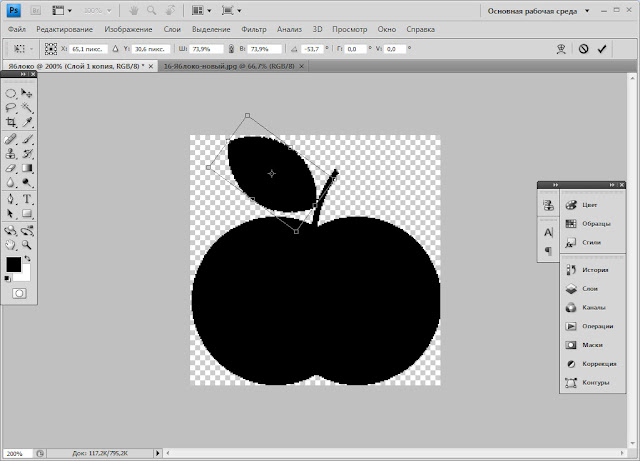
Task: Commit the transform with the checkmark
Action: [602, 49]
